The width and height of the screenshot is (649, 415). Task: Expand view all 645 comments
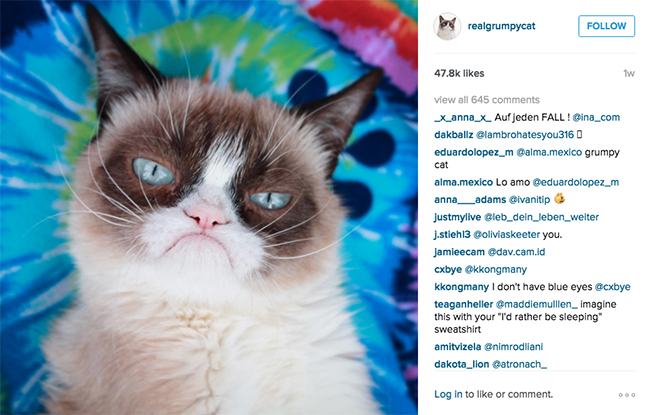(x=487, y=100)
